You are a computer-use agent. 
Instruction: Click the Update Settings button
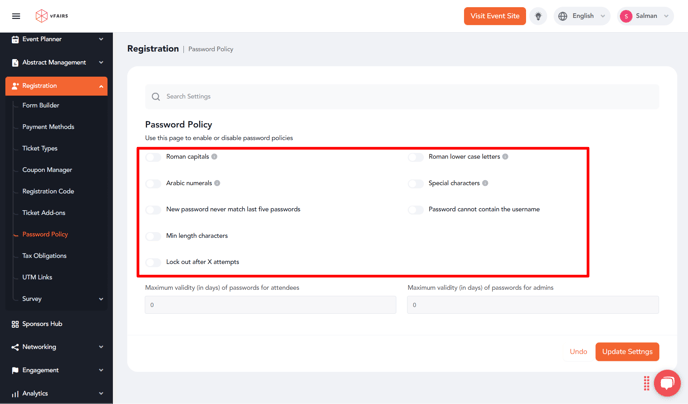pos(627,352)
